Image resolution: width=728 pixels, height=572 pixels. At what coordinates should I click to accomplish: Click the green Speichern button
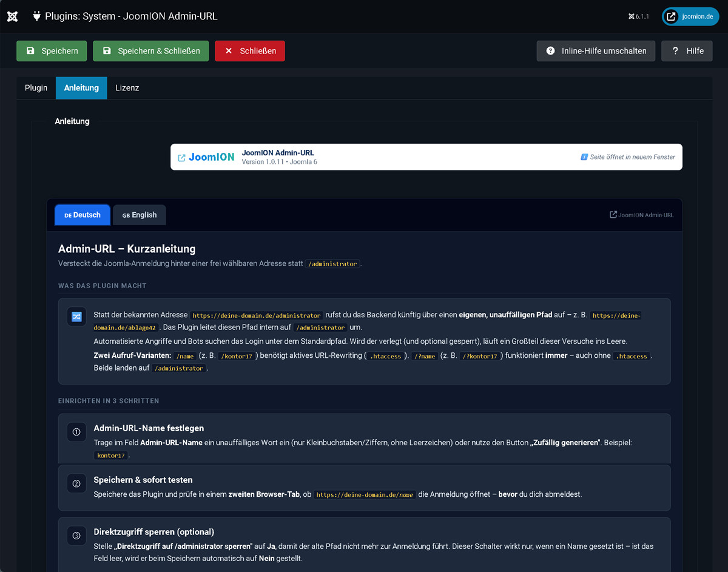[52, 51]
